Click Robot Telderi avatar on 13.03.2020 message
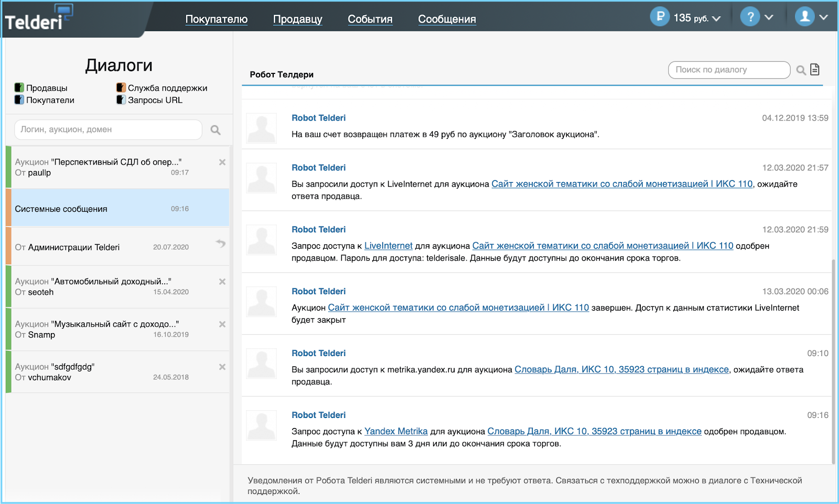839x504 pixels. [x=262, y=302]
